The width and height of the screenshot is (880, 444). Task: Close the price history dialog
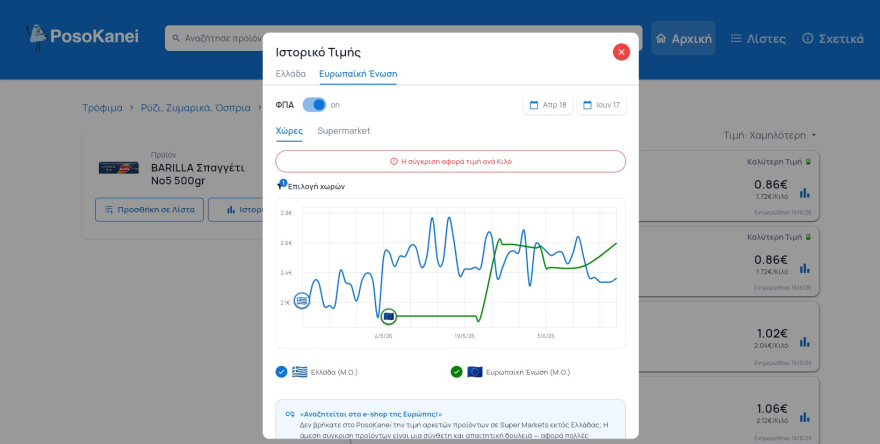[x=621, y=52]
